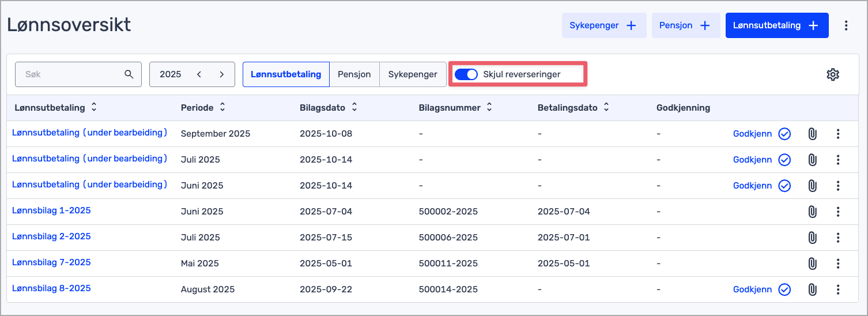The width and height of the screenshot is (868, 316).
Task: Switch to the Pensjon tab
Action: pos(354,74)
